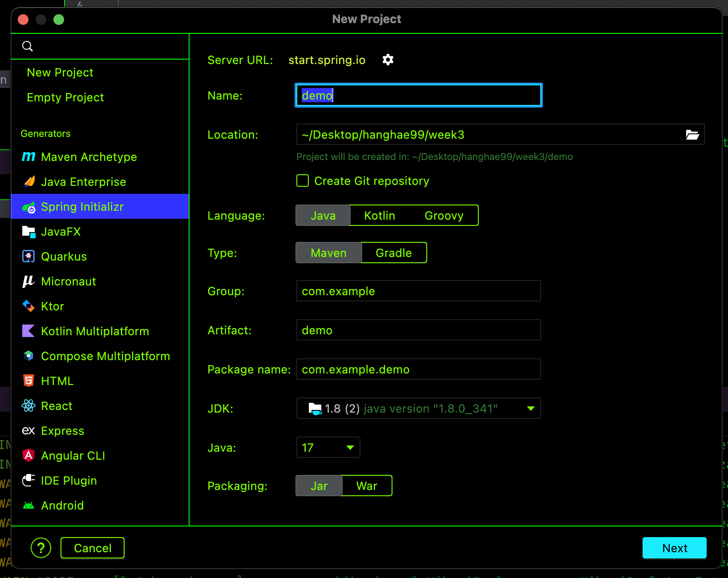Choose Express generator
728x578 pixels.
pos(100,430)
